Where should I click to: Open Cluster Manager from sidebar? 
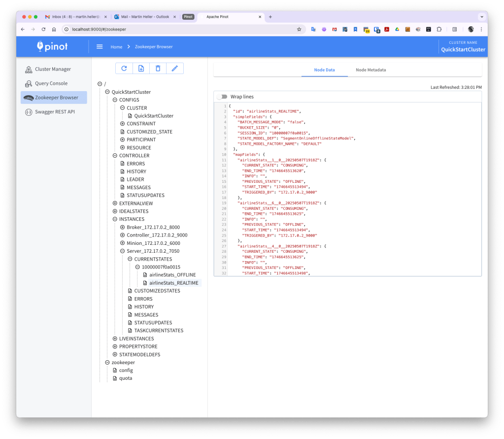click(x=53, y=69)
